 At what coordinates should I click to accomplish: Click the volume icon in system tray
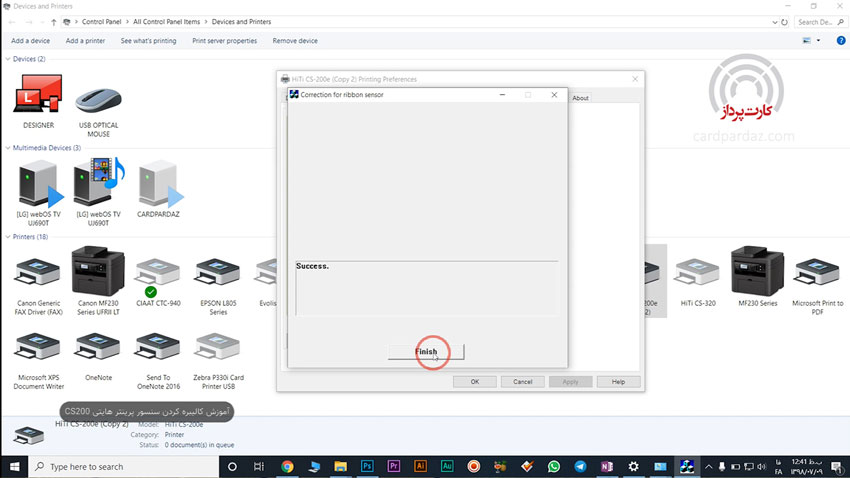(x=762, y=467)
